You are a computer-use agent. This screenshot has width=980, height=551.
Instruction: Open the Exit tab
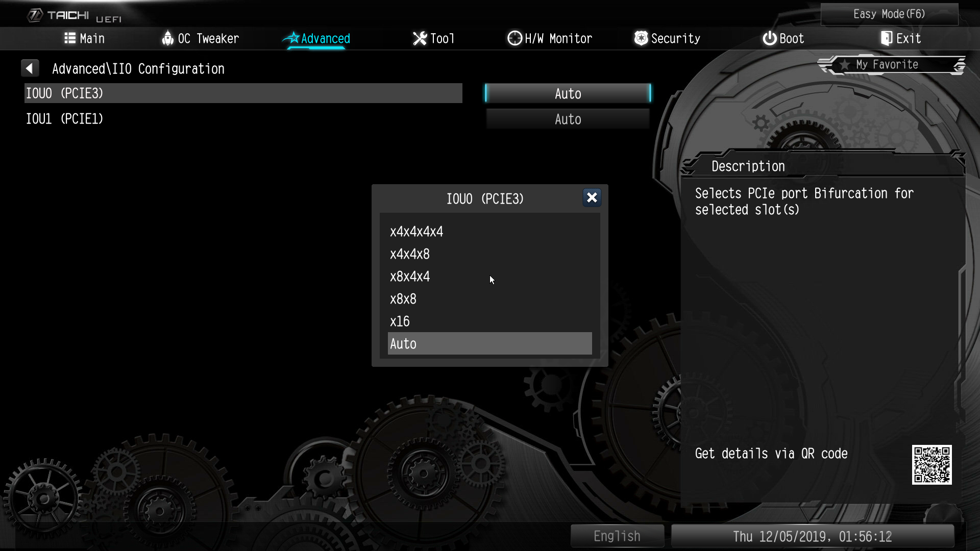pyautogui.click(x=901, y=38)
